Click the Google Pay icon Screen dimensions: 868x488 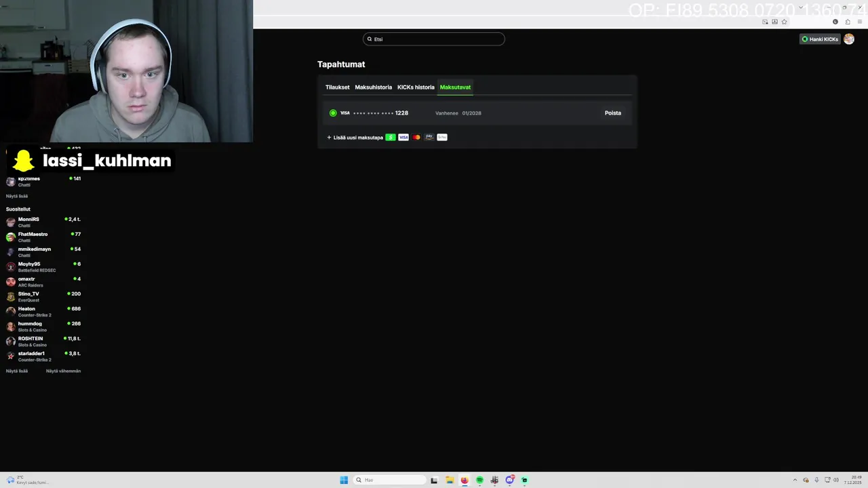click(442, 138)
